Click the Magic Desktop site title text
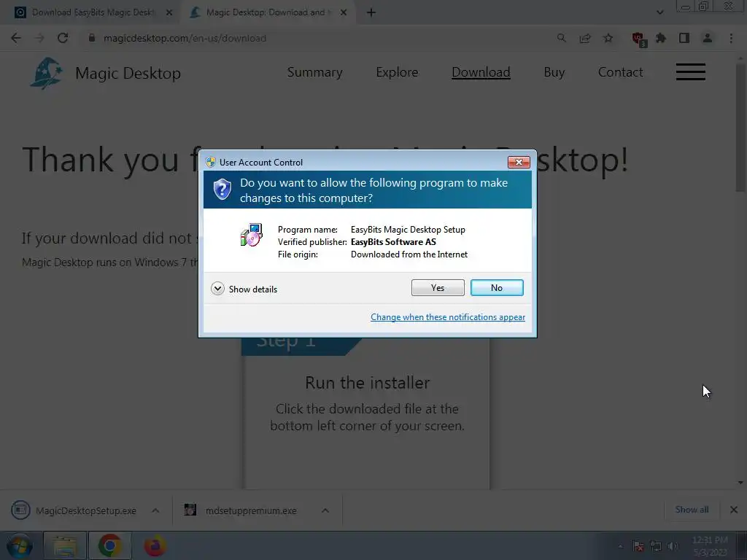This screenshot has height=560, width=747. (128, 73)
